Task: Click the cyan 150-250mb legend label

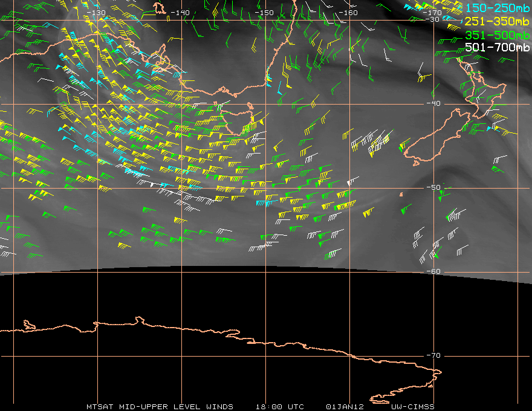Action: (x=498, y=8)
